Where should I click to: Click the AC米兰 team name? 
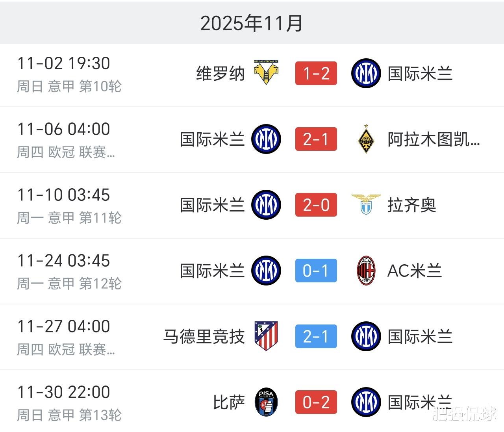[415, 271]
